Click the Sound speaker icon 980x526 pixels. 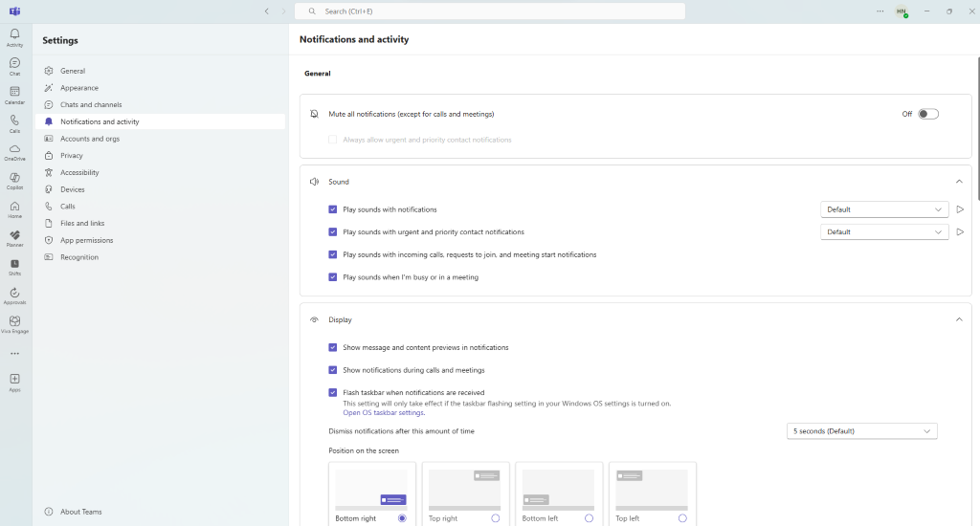point(314,182)
